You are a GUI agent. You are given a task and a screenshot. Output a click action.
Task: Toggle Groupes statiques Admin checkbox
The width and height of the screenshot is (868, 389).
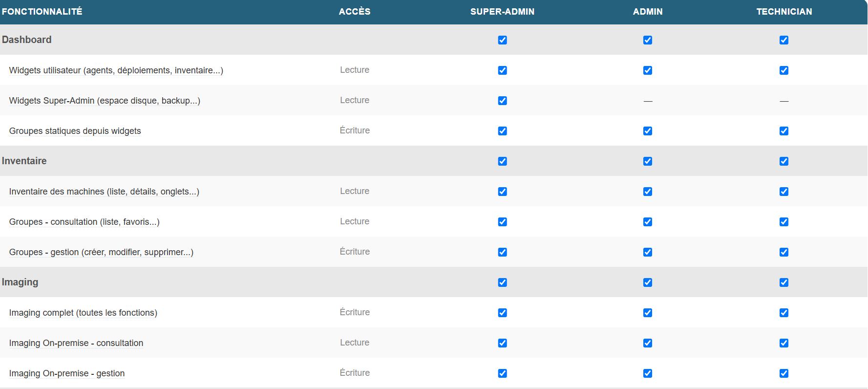[x=648, y=131]
